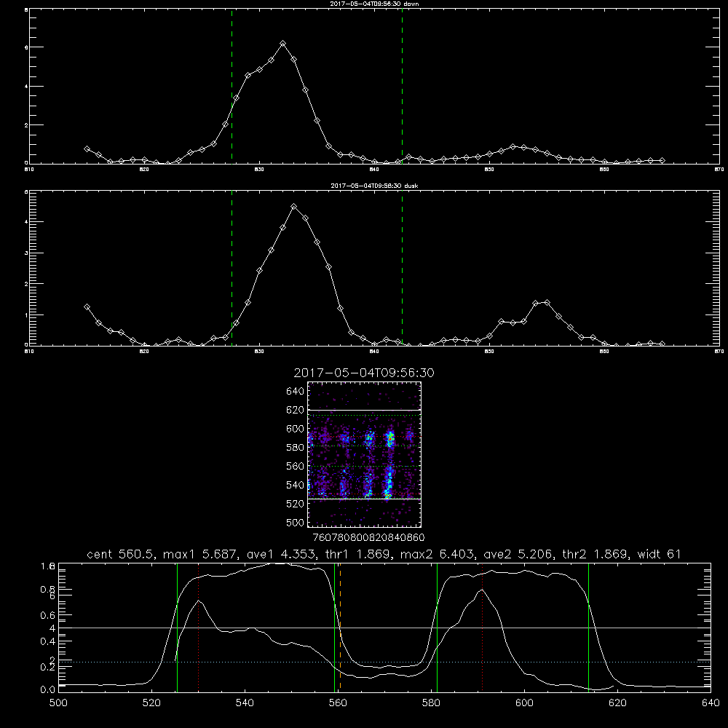
Task: Click the red dotted line near 530 in bottom plot
Action: click(x=199, y=628)
